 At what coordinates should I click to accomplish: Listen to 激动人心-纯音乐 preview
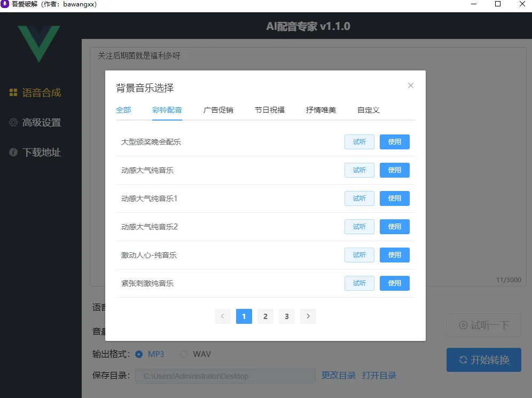[359, 255]
